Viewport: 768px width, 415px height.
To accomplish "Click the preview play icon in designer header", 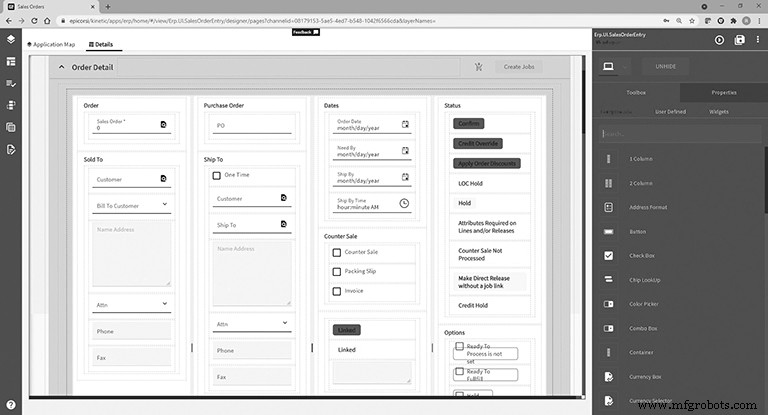I will coord(719,40).
